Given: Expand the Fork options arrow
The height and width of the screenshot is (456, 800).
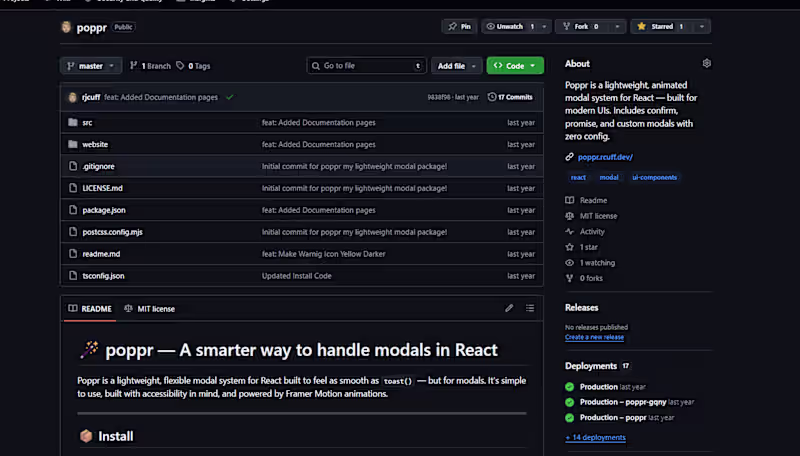Looking at the screenshot, I should pos(617,27).
